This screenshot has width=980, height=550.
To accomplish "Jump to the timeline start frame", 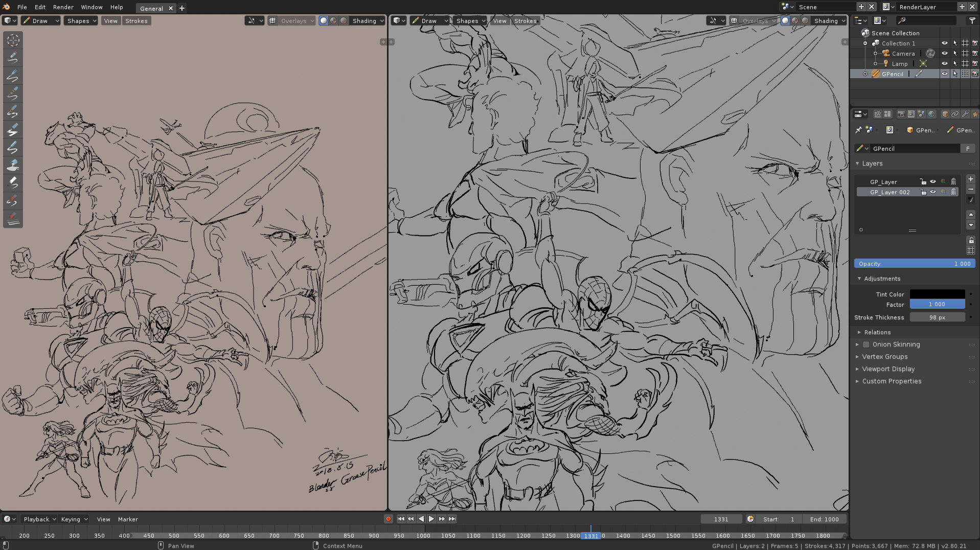I will (x=401, y=519).
